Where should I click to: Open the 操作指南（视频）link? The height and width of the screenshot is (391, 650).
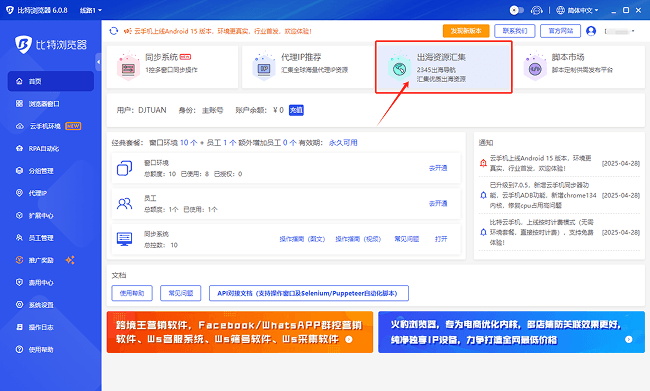pyautogui.click(x=358, y=239)
